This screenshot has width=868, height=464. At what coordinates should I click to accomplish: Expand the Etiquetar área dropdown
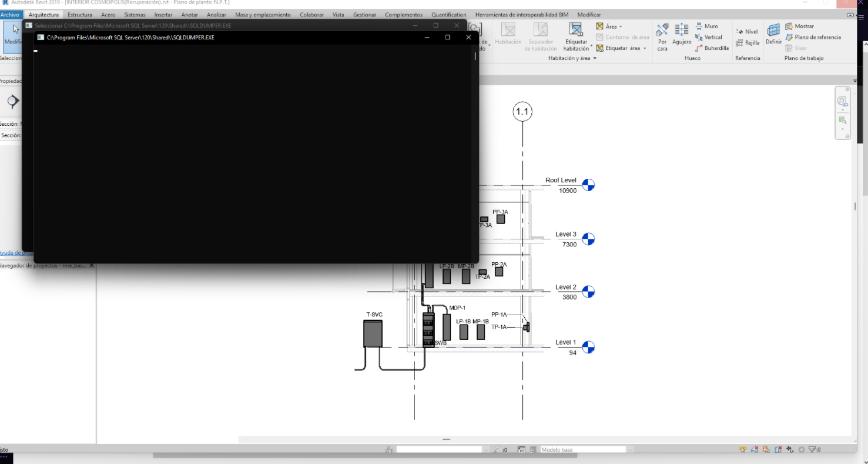pos(644,48)
